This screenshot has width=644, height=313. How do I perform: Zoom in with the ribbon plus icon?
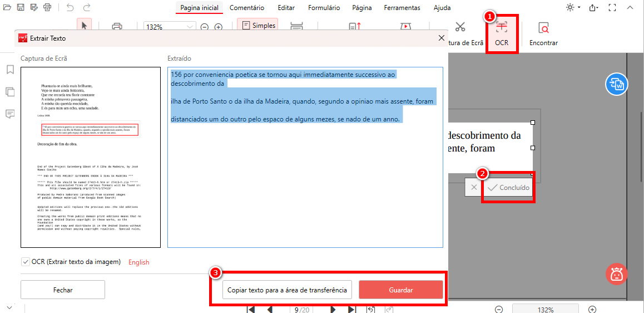pyautogui.click(x=219, y=27)
